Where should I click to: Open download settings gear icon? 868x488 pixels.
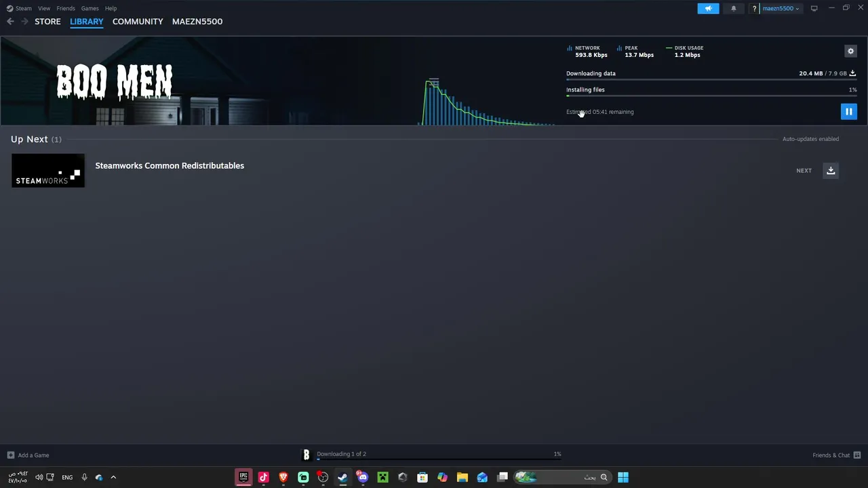click(x=850, y=51)
